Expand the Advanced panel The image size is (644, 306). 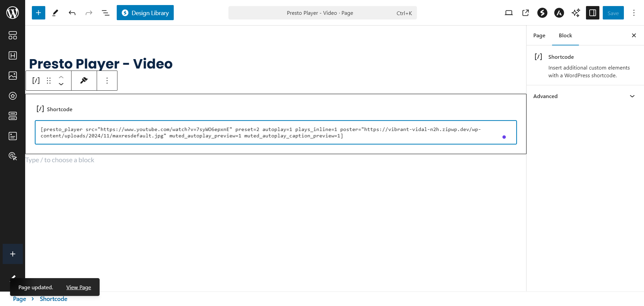click(585, 96)
